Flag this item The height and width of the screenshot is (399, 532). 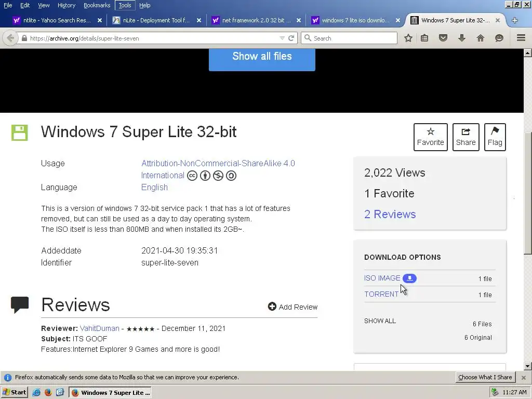(x=495, y=137)
